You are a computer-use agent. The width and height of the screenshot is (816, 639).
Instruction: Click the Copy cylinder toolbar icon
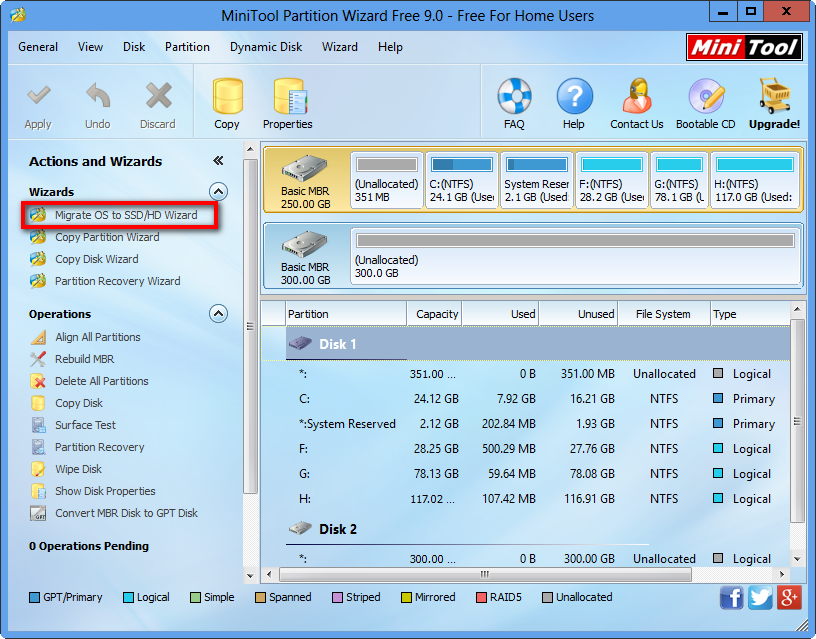pos(227,96)
